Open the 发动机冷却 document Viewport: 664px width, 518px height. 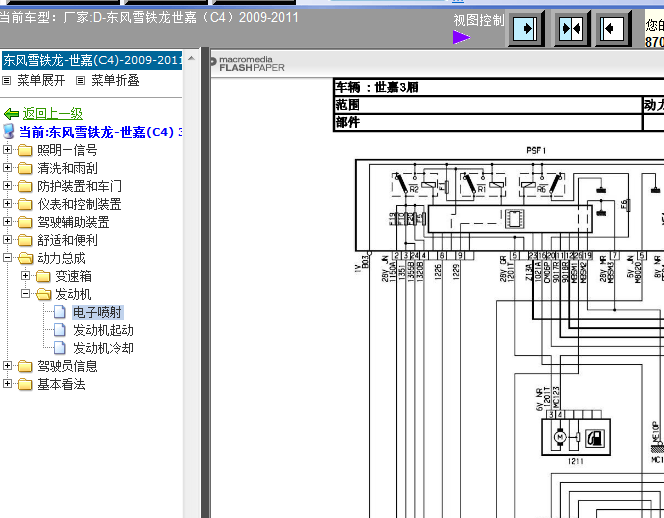pyautogui.click(x=103, y=348)
